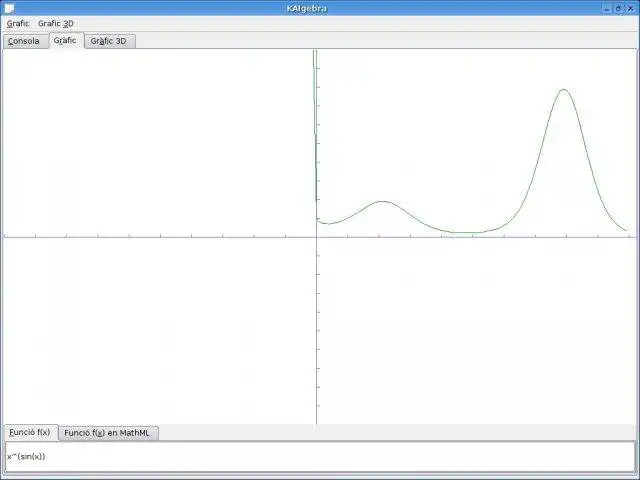Maximize the KAlgebra window
This screenshot has width=640, height=480.
pos(618,8)
